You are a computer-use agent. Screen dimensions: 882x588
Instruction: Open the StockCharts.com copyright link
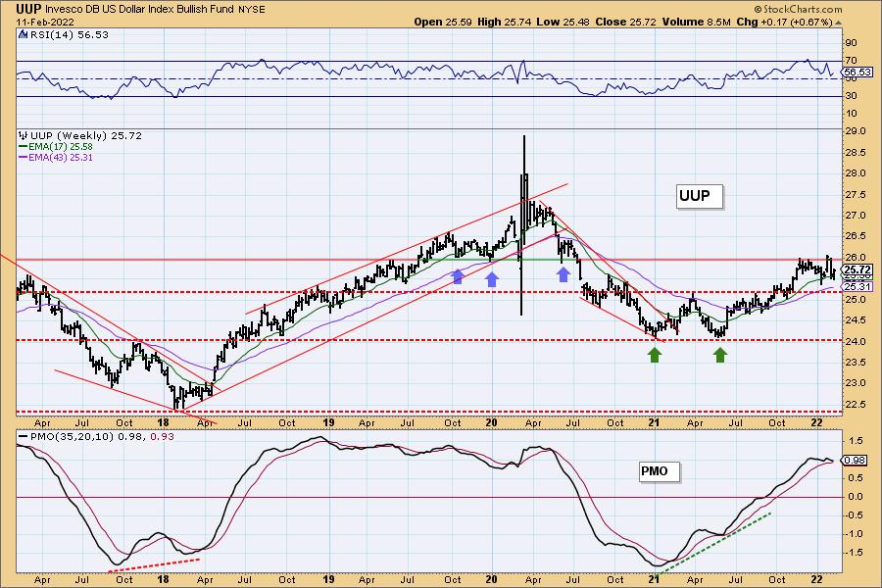point(798,9)
